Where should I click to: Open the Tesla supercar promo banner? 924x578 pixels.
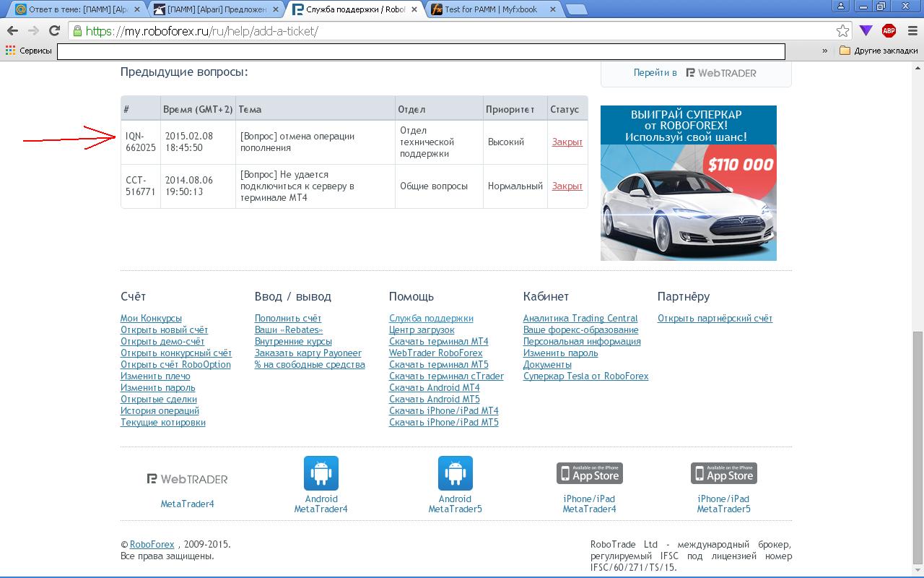tap(689, 183)
